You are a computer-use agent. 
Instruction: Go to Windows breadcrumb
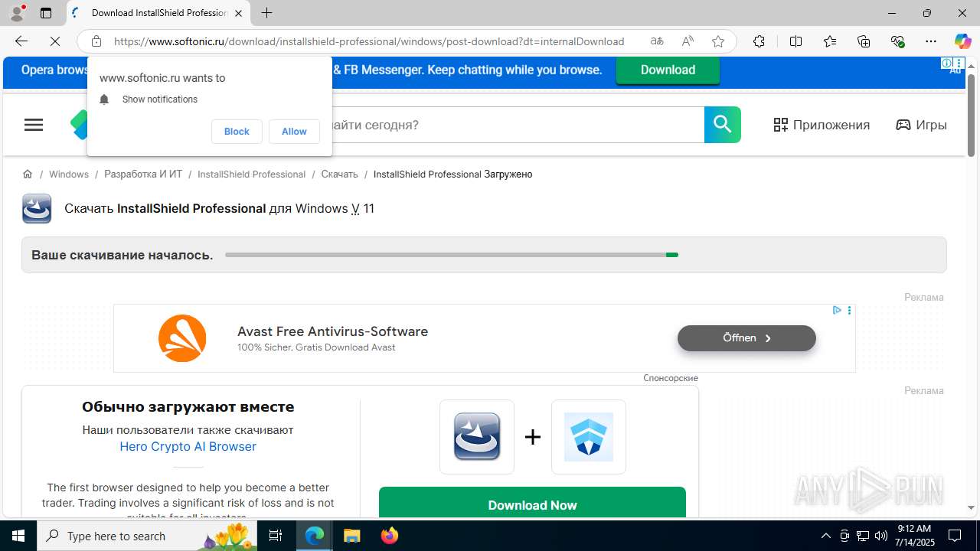pos(69,174)
